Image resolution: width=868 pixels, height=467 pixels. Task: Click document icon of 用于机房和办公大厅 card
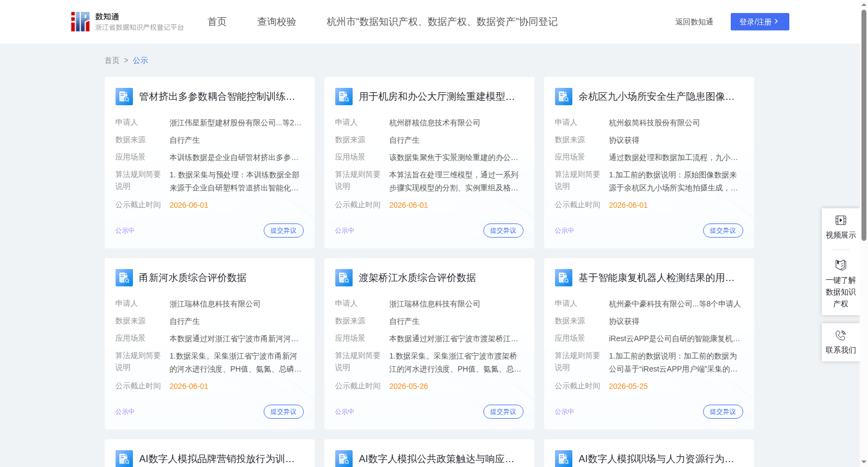tap(344, 97)
